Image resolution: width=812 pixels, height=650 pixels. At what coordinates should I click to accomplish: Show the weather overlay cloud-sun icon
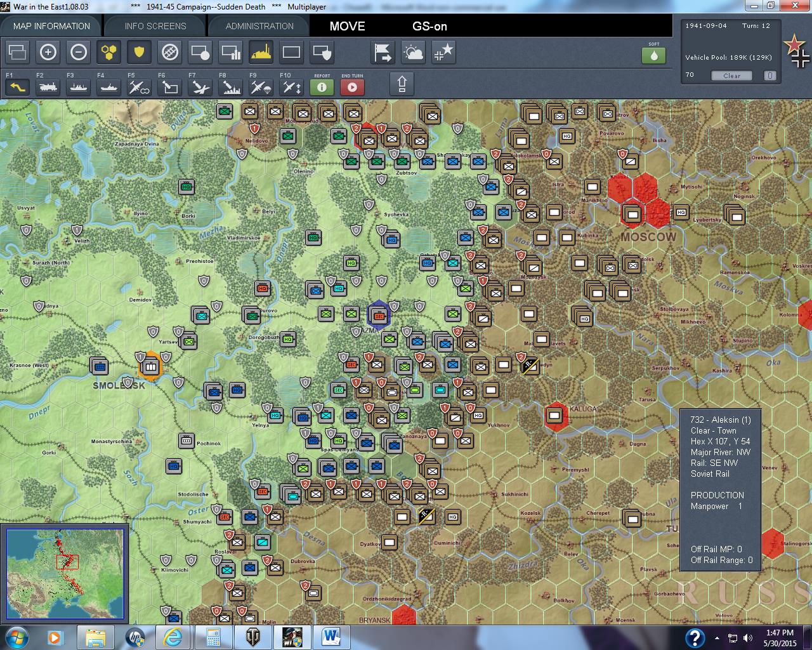(x=413, y=52)
